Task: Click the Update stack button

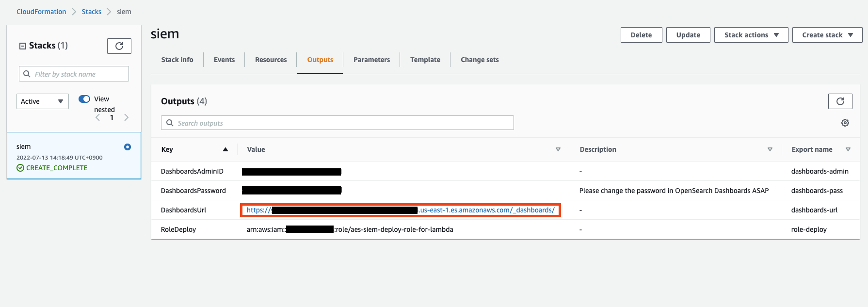Action: [688, 35]
